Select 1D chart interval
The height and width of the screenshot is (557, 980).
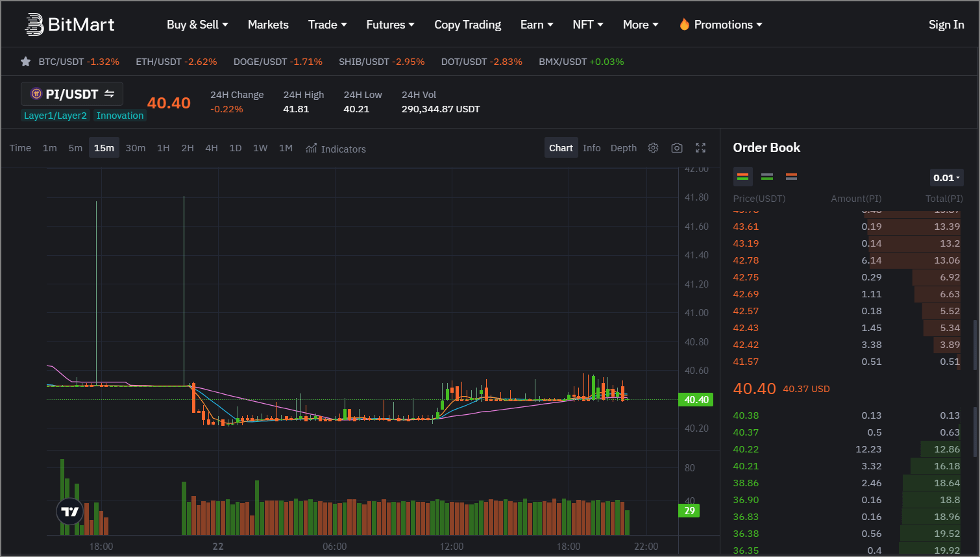tap(236, 148)
